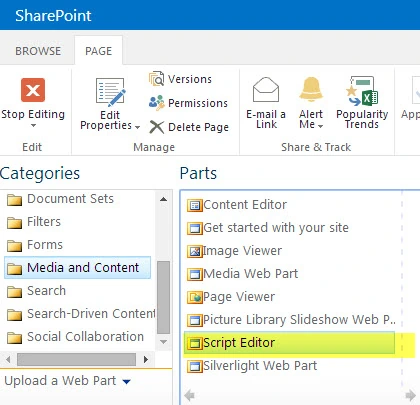Viewport: 420px width, 405px height.
Task: Click the Categories scroll down arrow
Action: click(x=163, y=342)
